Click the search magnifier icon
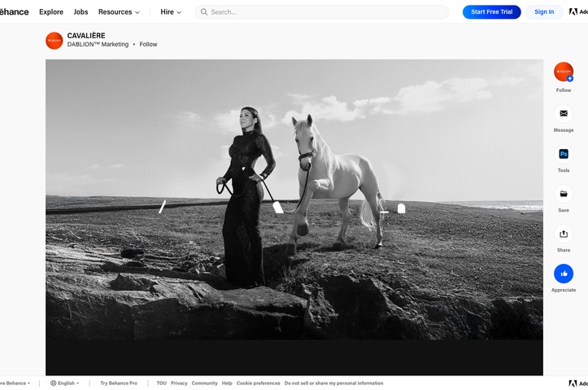 pyautogui.click(x=204, y=12)
